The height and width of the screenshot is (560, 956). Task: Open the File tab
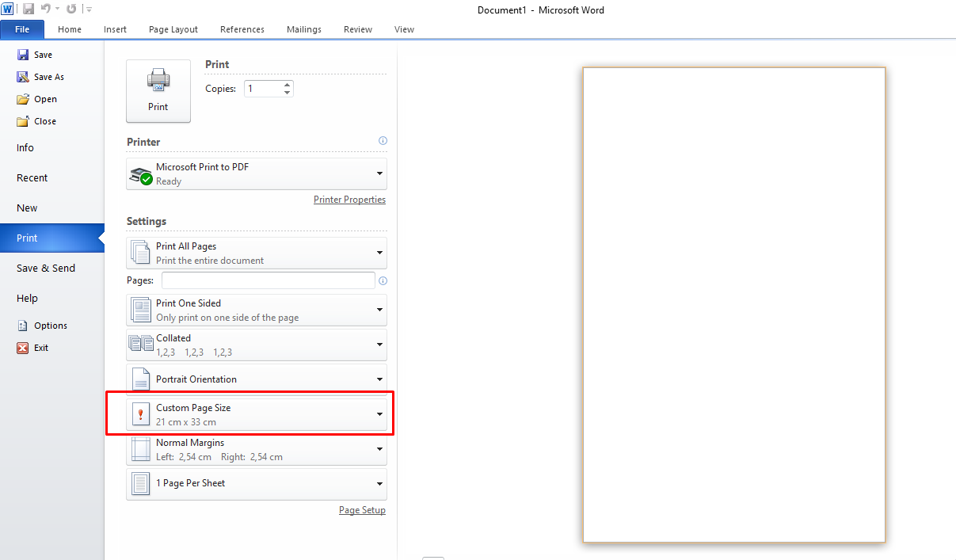[x=22, y=29]
